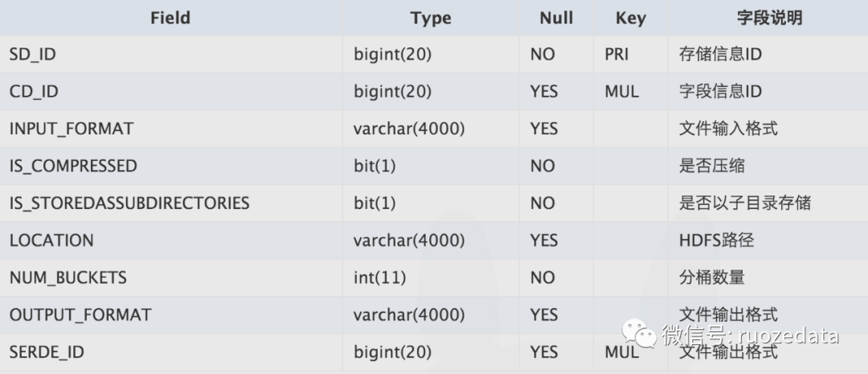Select the SERDE_ID field cell
This screenshot has width=868, height=374.
click(x=47, y=352)
